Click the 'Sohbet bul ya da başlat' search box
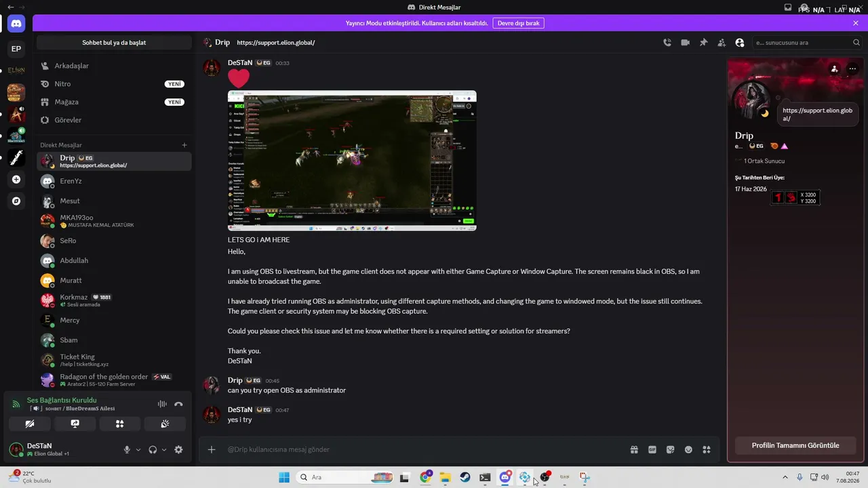 [x=114, y=42]
